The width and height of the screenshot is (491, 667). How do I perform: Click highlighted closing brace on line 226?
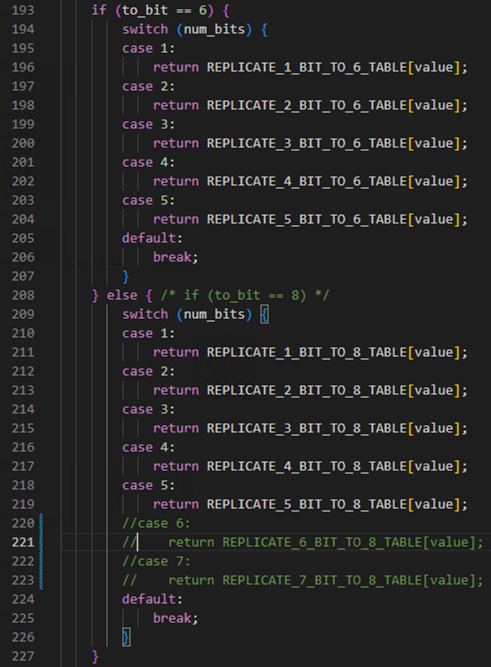(x=126, y=637)
